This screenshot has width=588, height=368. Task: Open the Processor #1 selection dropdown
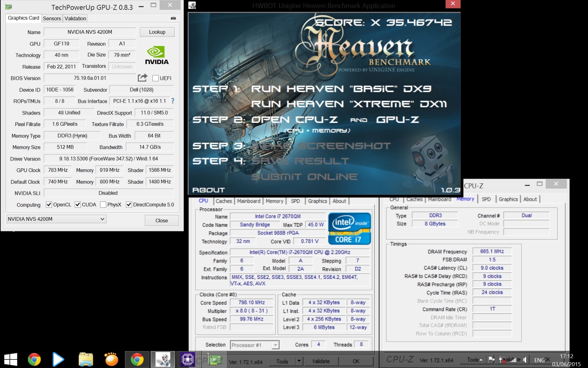[x=255, y=345]
